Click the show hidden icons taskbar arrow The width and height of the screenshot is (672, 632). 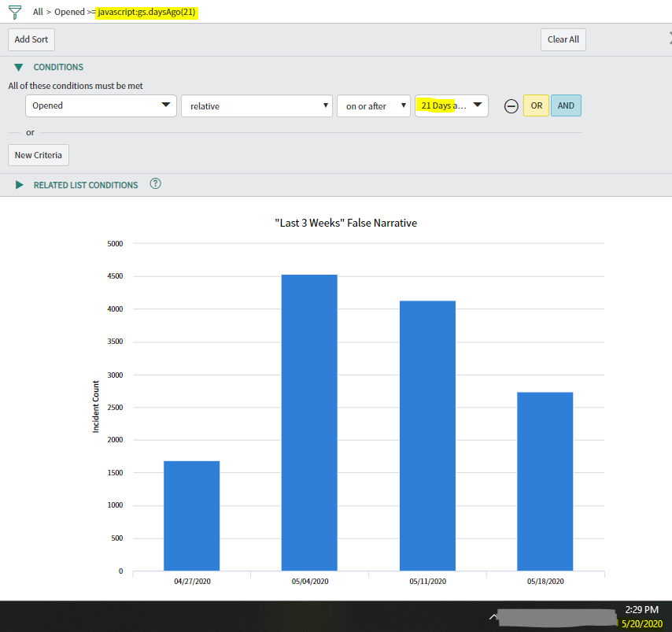click(x=493, y=616)
